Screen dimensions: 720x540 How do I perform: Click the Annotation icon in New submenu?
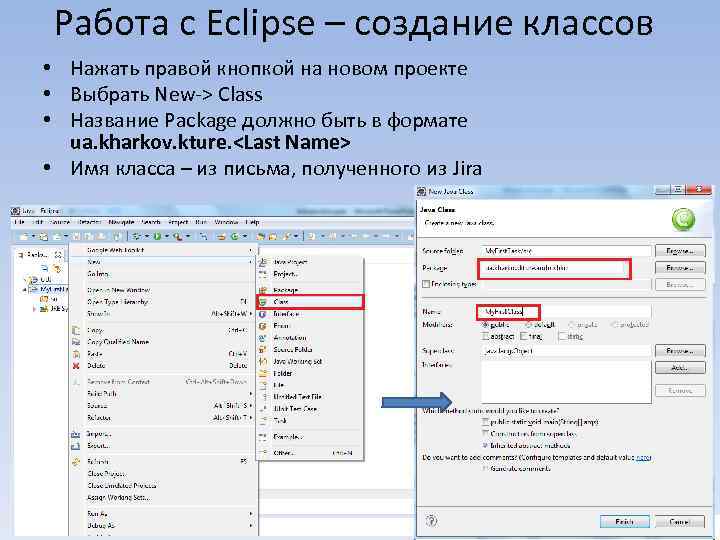263,338
